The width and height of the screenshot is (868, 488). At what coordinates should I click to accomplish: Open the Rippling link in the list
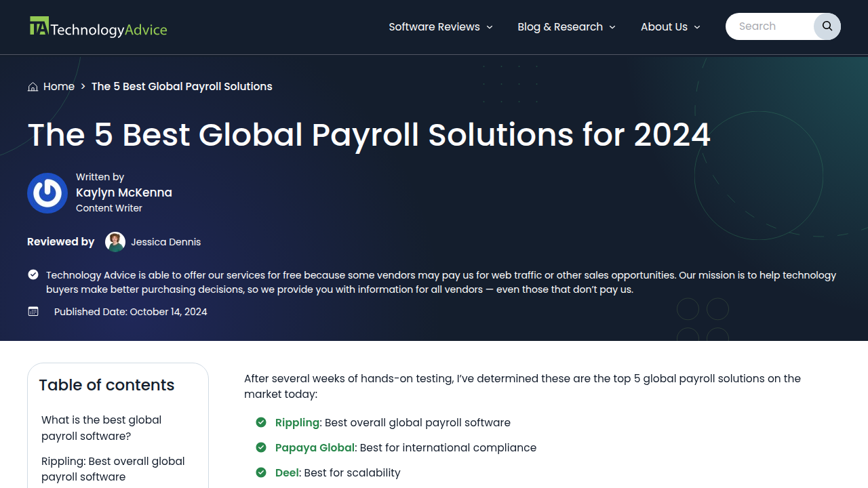[297, 422]
